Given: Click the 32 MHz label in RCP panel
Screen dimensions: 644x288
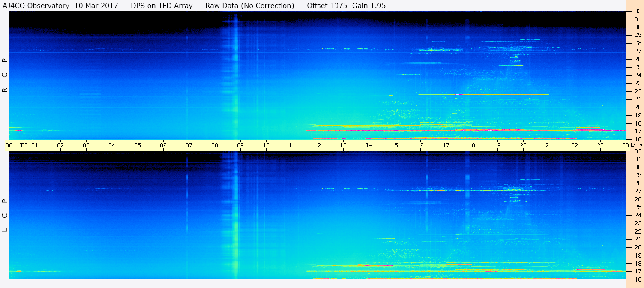Looking at the screenshot, I should coord(637,12).
